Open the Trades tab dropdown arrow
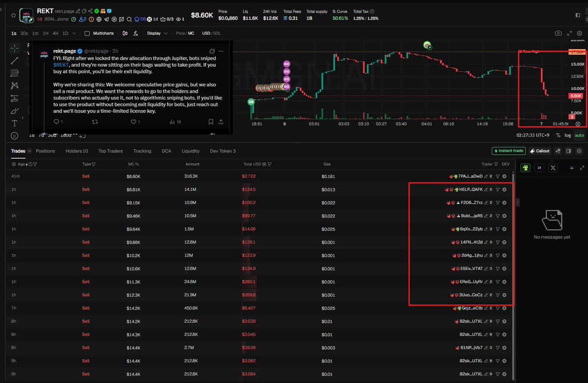The width and height of the screenshot is (588, 383). tap(29, 151)
